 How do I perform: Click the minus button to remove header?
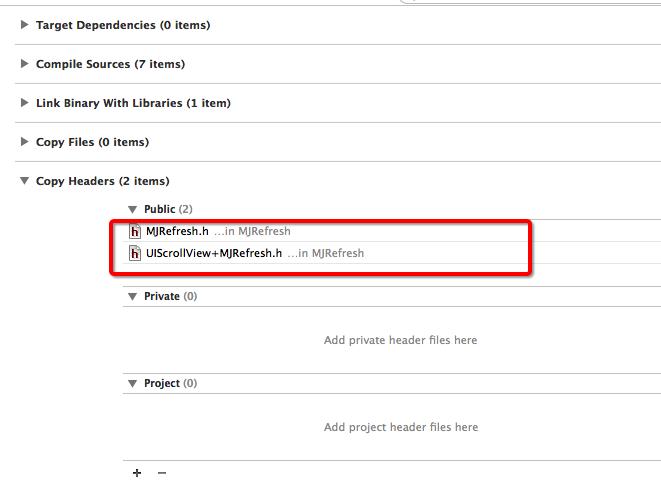click(x=162, y=473)
